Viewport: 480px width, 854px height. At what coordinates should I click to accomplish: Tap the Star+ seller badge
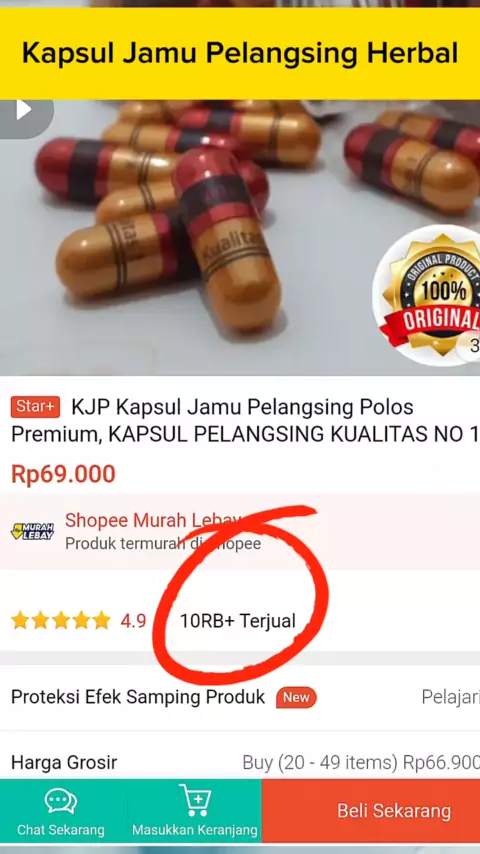[35, 407]
